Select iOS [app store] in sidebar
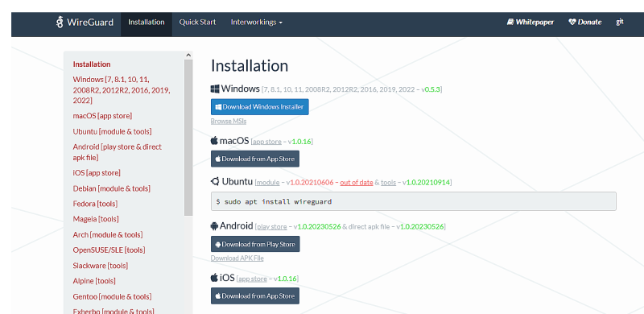This screenshot has height=314, width=644. (x=97, y=172)
